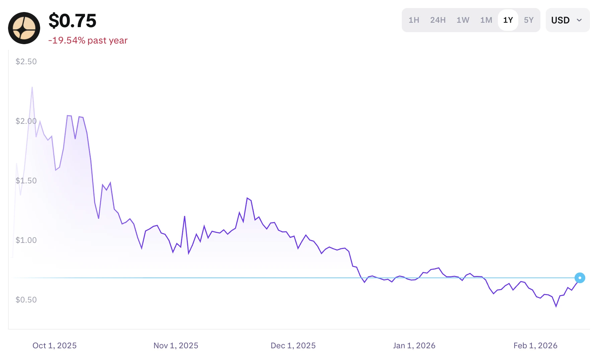Image resolution: width=600 pixels, height=364 pixels.
Task: Click the -19.54% past year text
Action: 88,40
